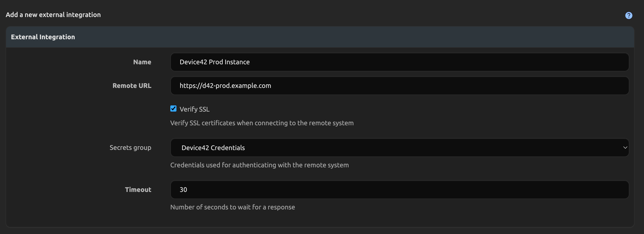Image resolution: width=644 pixels, height=234 pixels.
Task: Click the Verify SSL checkbox label
Action: point(194,109)
